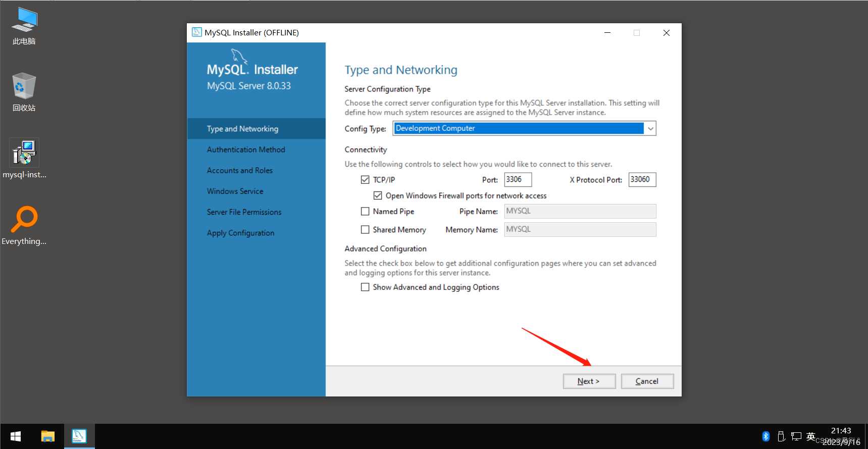
Task: Select the Everything search desktop icon
Action: click(24, 226)
